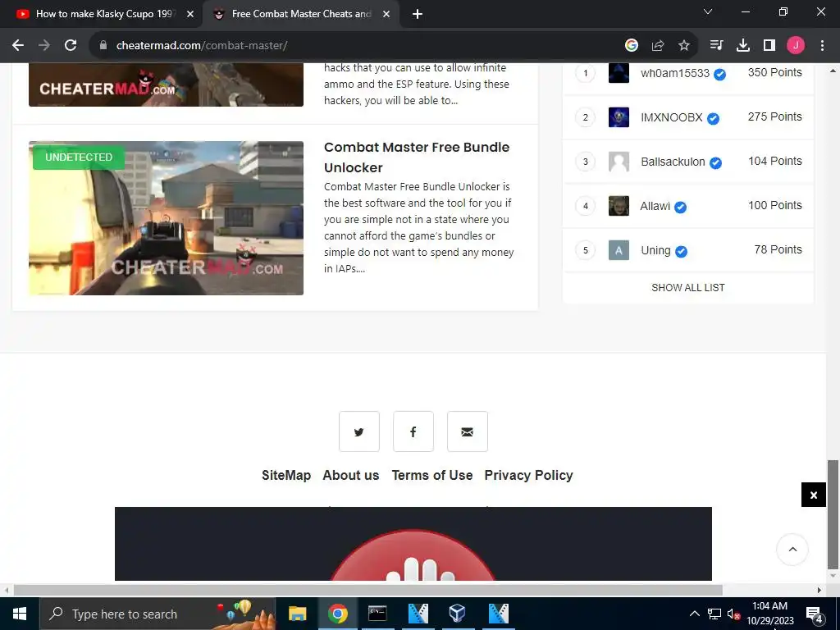Click the dark banner advertisement
The height and width of the screenshot is (630, 840).
413,544
